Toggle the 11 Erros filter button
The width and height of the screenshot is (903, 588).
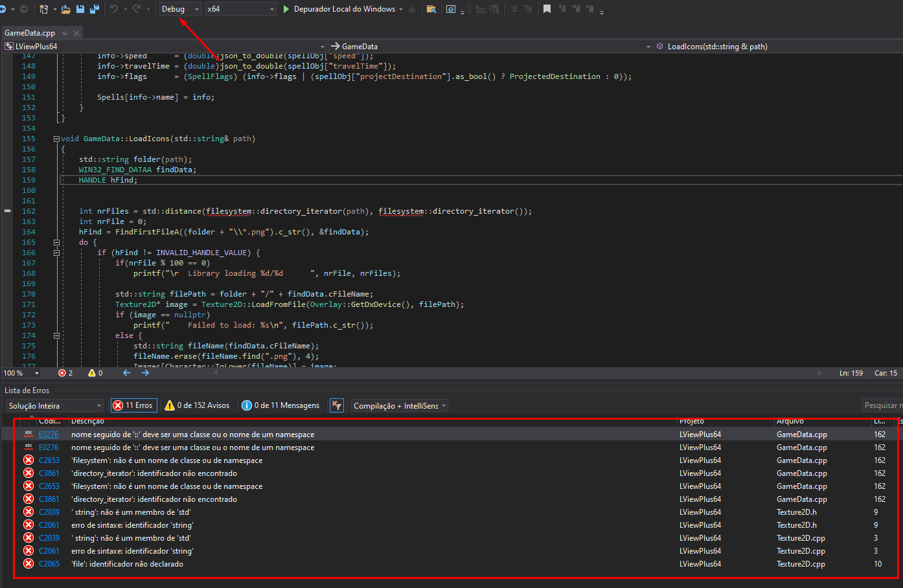click(134, 405)
